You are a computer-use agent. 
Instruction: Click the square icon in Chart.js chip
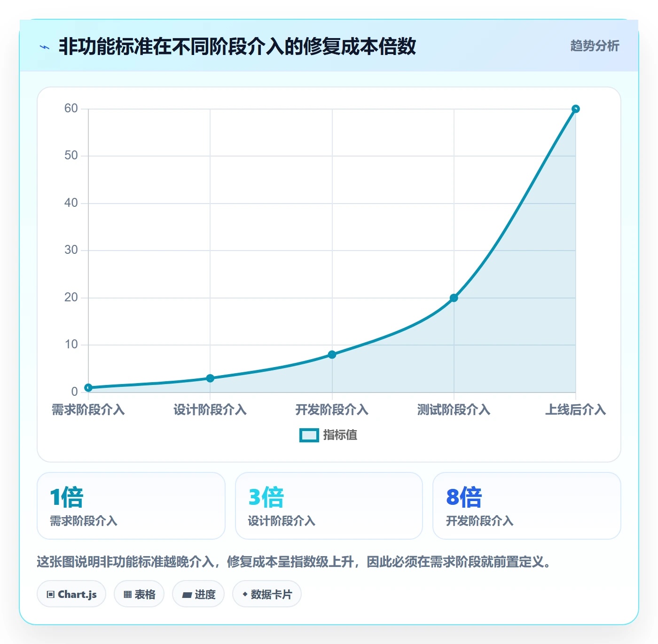click(x=51, y=595)
